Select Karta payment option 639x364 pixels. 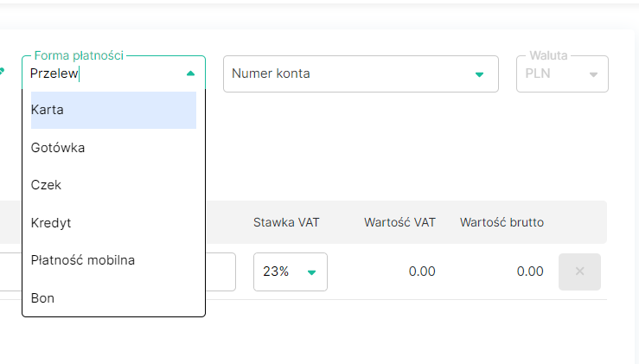(113, 110)
